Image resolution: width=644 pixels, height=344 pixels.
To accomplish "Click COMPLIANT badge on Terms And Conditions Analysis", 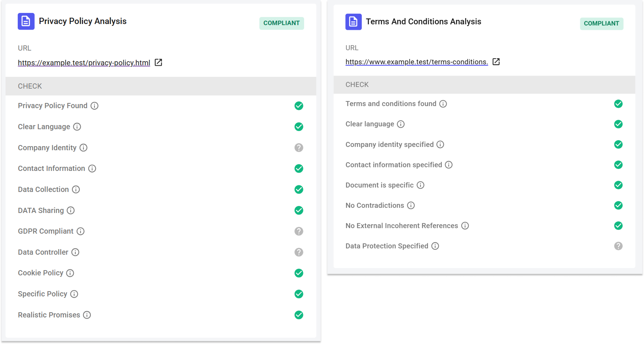I will click(601, 24).
